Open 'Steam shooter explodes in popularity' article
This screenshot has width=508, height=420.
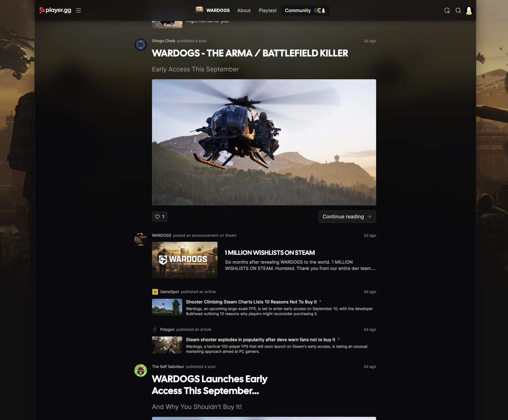click(261, 339)
